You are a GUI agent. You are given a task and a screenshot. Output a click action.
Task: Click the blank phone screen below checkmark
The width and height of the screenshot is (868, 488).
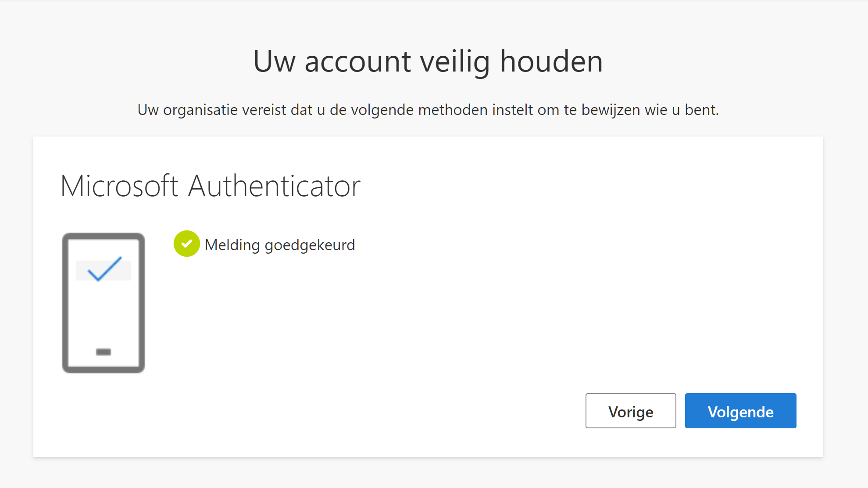pyautogui.click(x=104, y=314)
